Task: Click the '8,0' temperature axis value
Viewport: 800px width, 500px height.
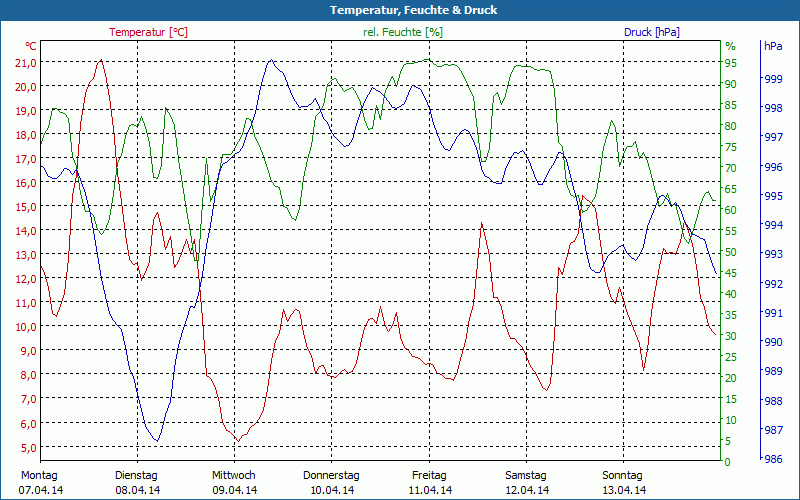Action: pos(29,374)
